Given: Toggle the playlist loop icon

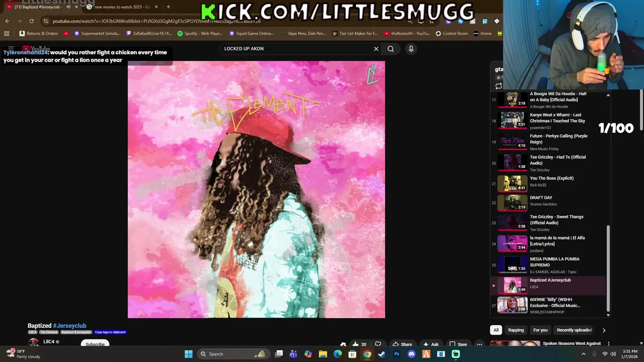Looking at the screenshot, I should point(499,86).
